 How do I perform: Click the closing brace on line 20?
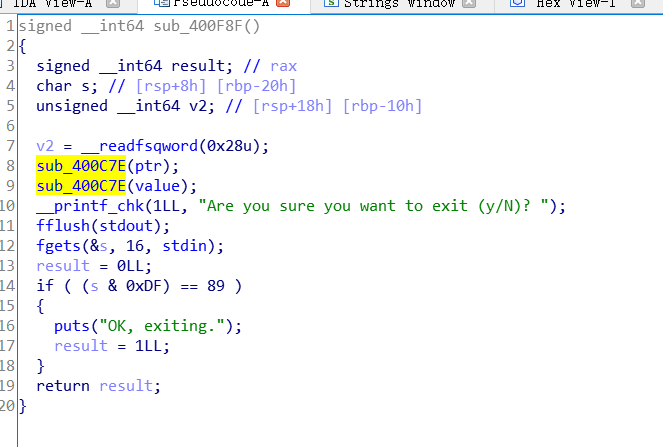pos(22,406)
